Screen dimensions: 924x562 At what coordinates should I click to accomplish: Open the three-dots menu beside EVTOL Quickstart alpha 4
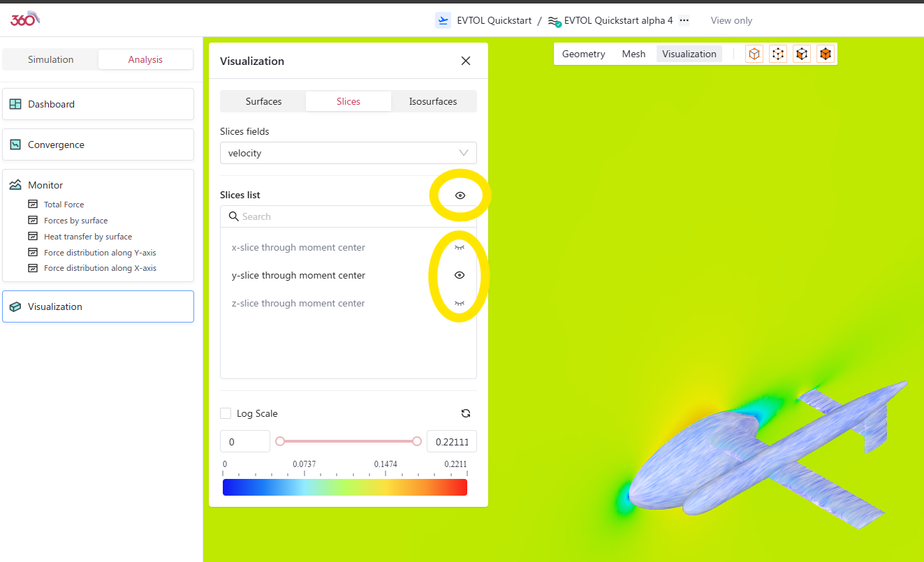[x=684, y=20]
